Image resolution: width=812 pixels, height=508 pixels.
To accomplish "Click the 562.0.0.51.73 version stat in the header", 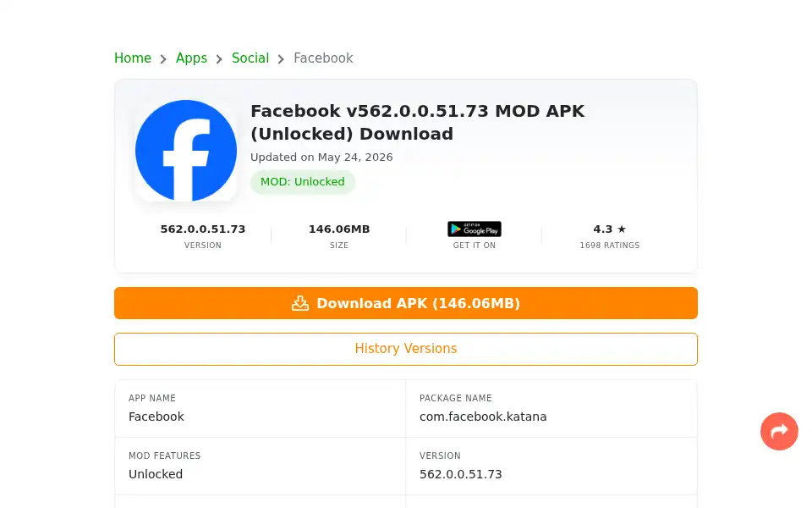I will point(202,229).
